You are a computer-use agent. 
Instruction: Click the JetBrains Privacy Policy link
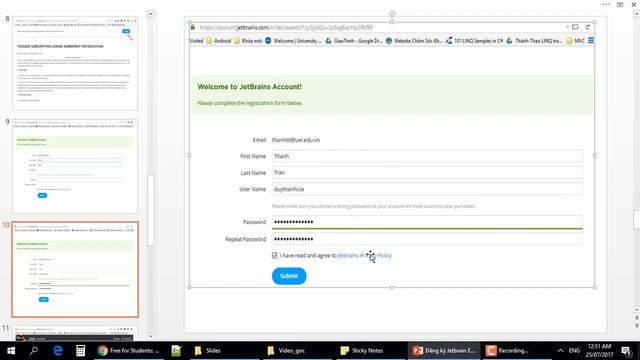click(364, 256)
